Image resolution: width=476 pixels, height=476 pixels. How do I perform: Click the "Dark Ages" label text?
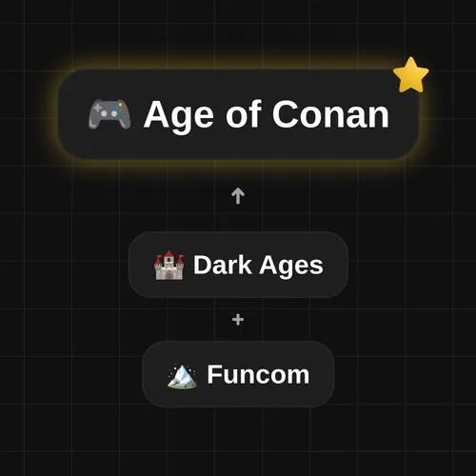pyautogui.click(x=258, y=266)
